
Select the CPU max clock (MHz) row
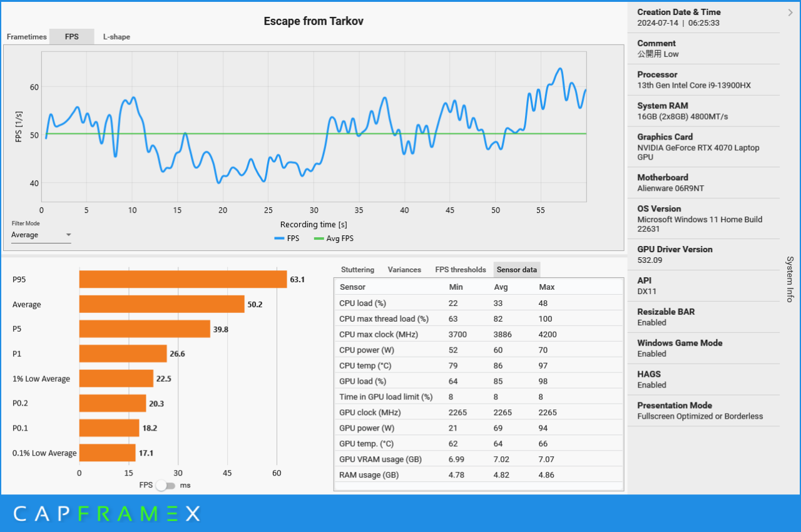[x=479, y=334]
